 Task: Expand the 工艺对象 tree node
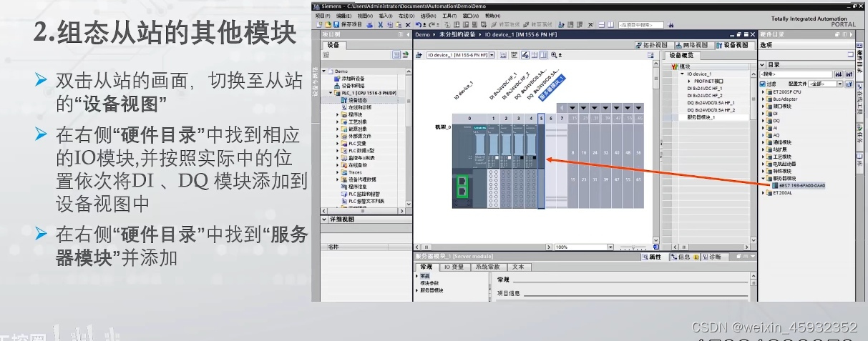(338, 122)
